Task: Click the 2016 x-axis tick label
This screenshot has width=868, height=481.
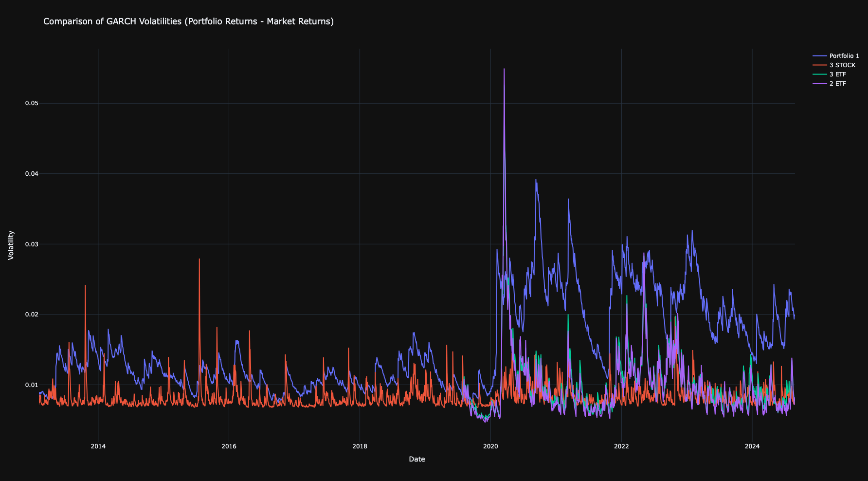Action: [229, 446]
